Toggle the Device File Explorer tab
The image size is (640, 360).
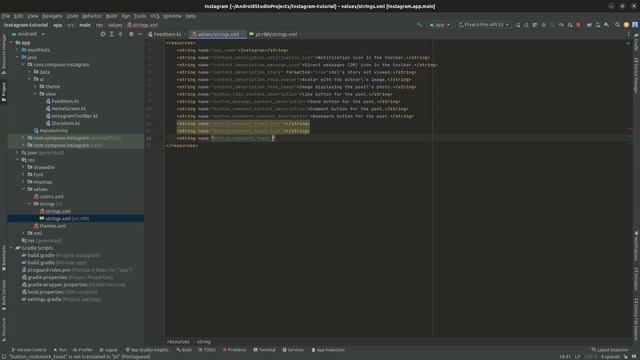636,319
